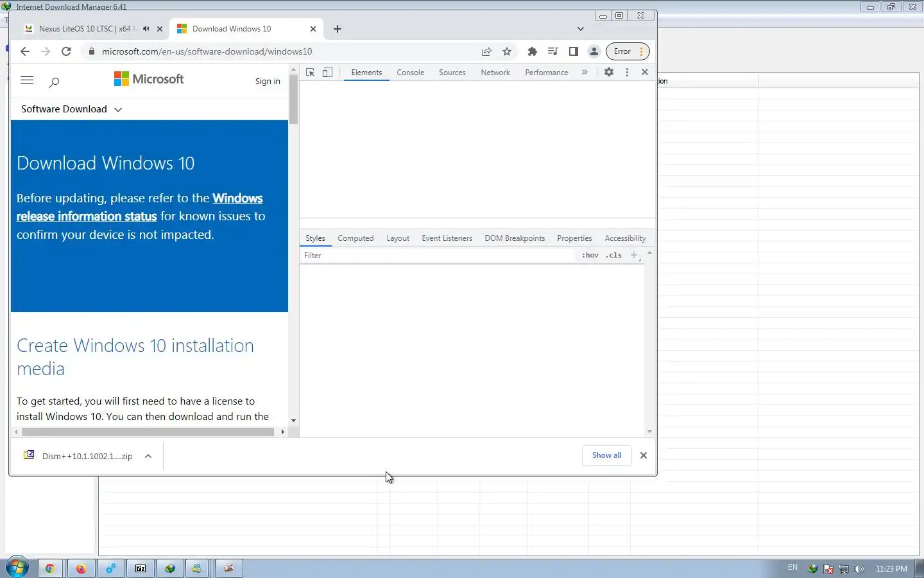Activate DevTools inspect element picker
924x578 pixels.
[310, 73]
